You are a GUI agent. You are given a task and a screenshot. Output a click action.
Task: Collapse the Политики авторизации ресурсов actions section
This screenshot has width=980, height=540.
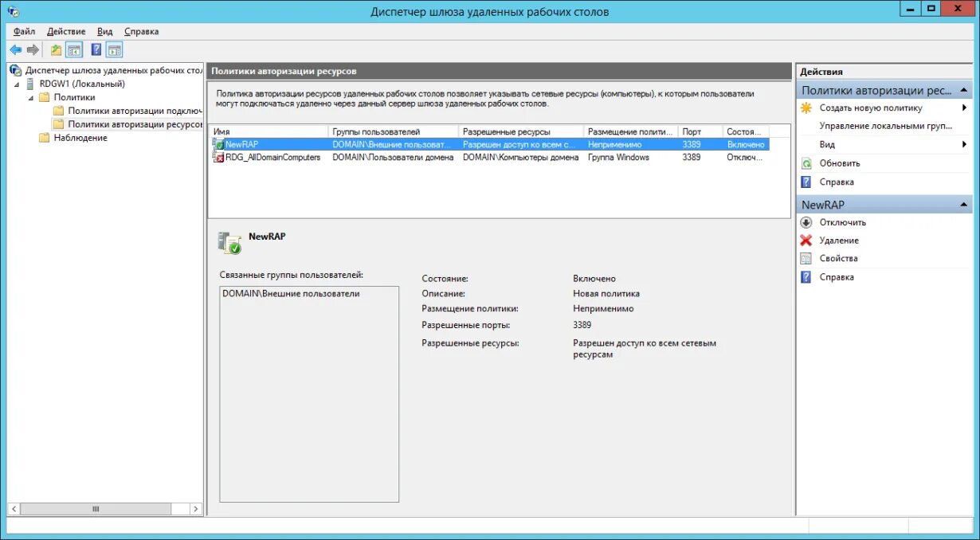pos(964,91)
